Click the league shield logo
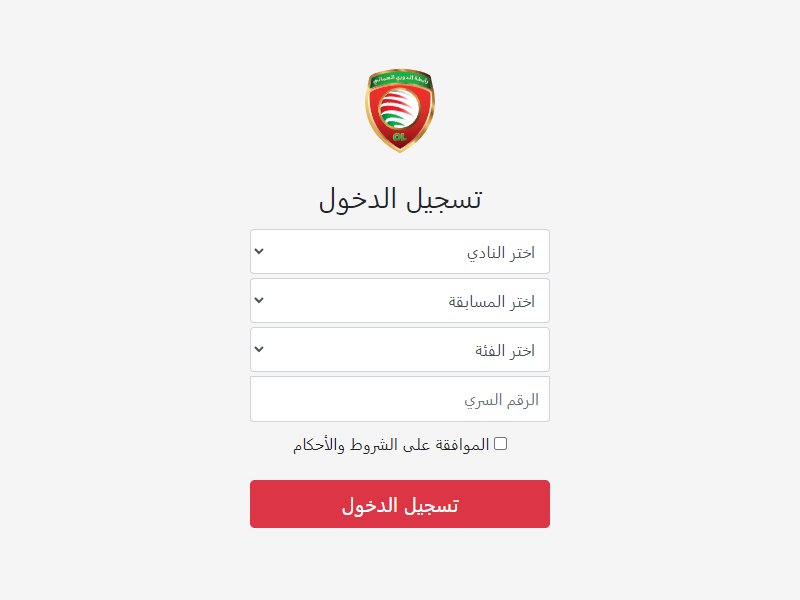 pyautogui.click(x=400, y=110)
